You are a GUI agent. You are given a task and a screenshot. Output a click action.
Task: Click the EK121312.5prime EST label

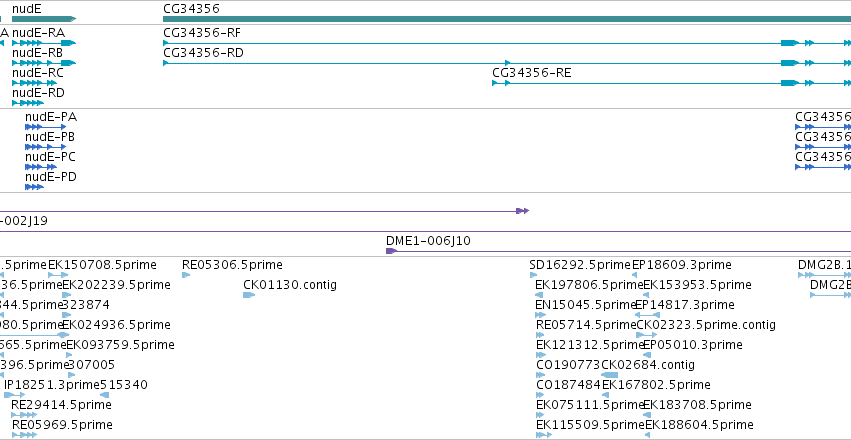[x=589, y=345]
